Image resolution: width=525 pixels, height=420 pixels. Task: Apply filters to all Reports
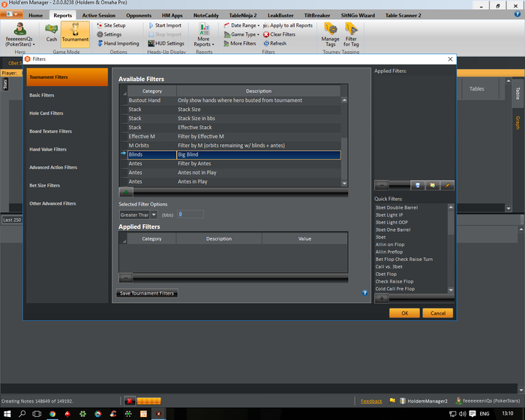tap(288, 25)
